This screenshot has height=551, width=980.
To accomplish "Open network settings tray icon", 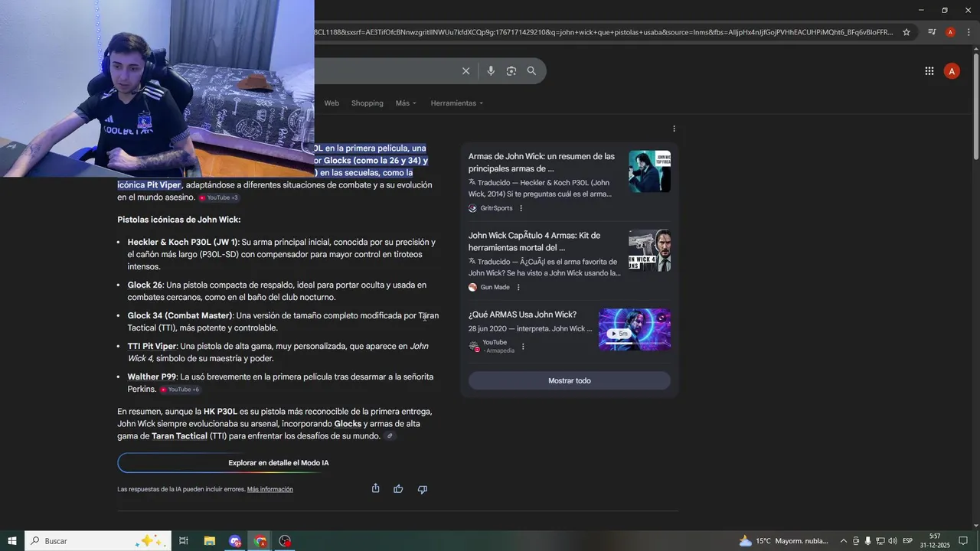I will 880,541.
